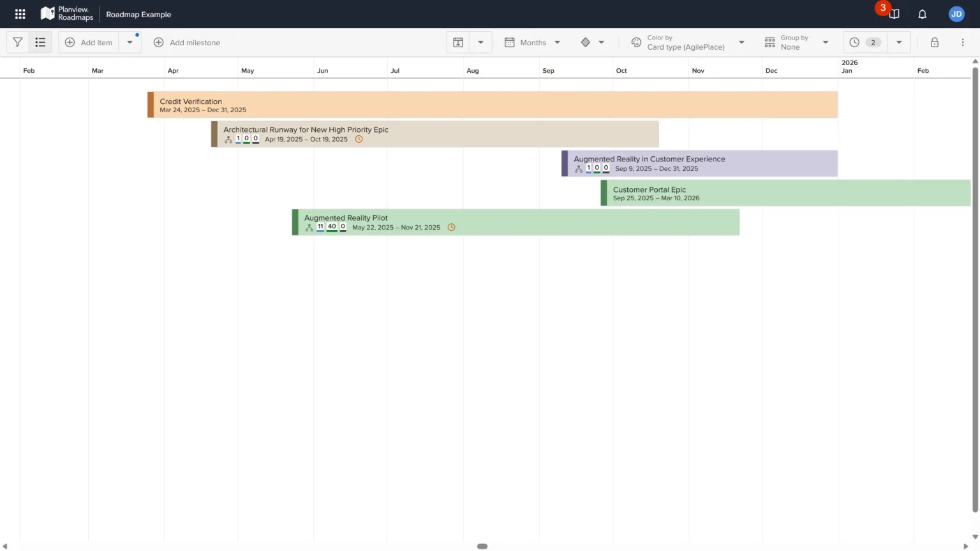Click the clock icon on Augmented Reality Pilot
Screen dimensions: 980x551
pyautogui.click(x=451, y=227)
